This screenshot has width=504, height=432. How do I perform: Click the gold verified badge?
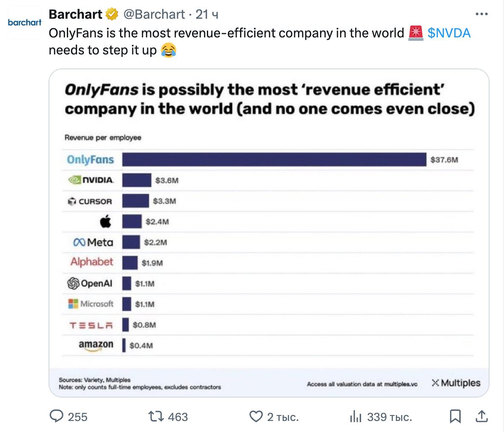(112, 14)
